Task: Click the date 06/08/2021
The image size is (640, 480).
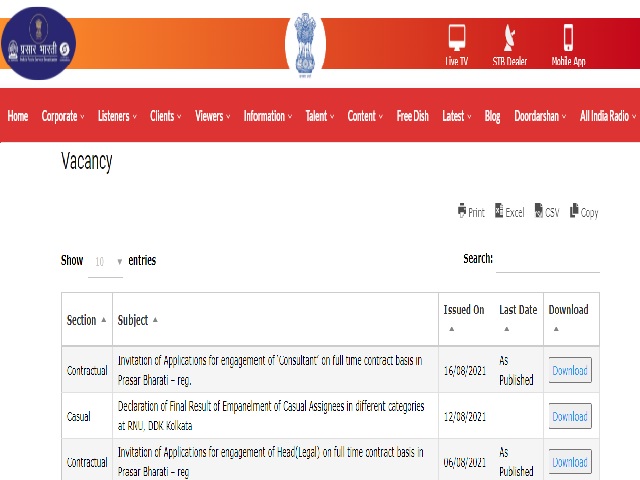Action: 465,462
